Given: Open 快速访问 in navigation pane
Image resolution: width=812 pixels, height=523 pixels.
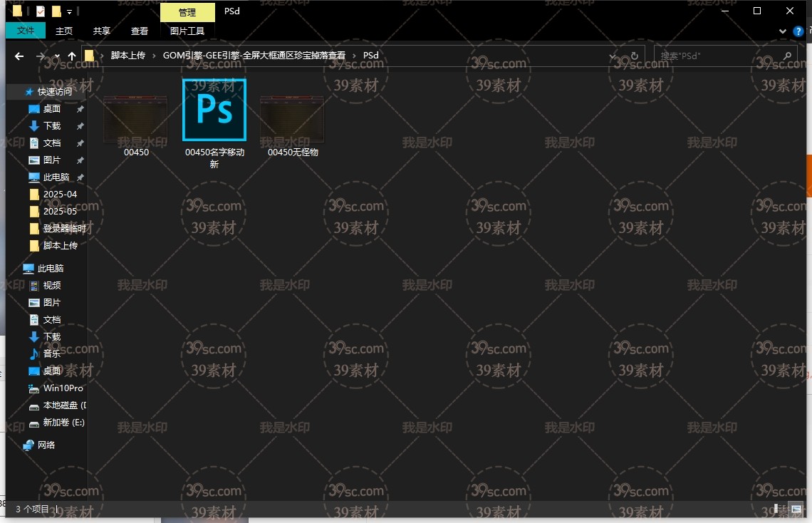Looking at the screenshot, I should [x=54, y=92].
